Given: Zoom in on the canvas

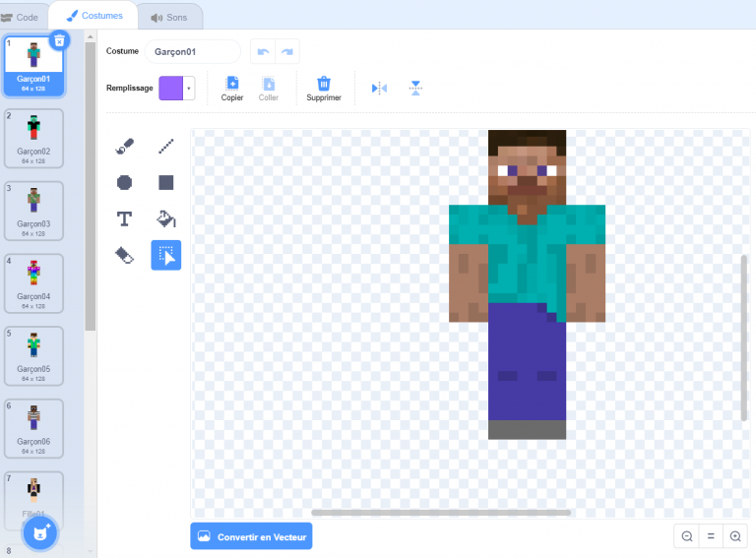Looking at the screenshot, I should click(x=735, y=536).
